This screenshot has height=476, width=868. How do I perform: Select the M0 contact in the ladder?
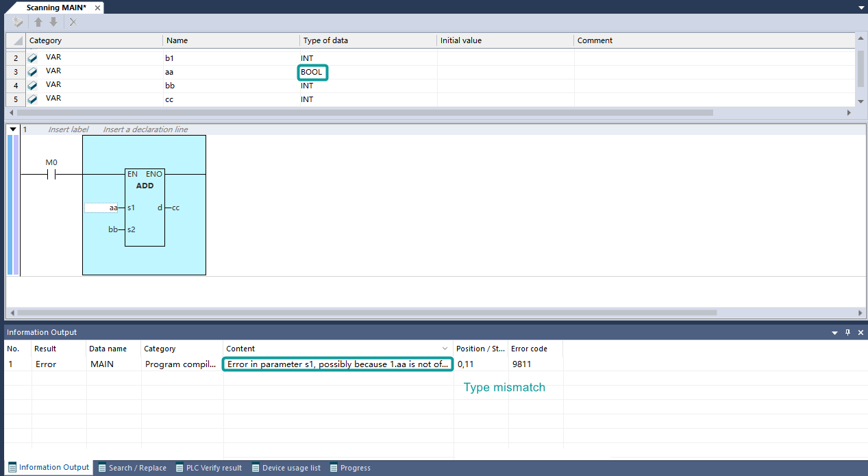[51, 174]
